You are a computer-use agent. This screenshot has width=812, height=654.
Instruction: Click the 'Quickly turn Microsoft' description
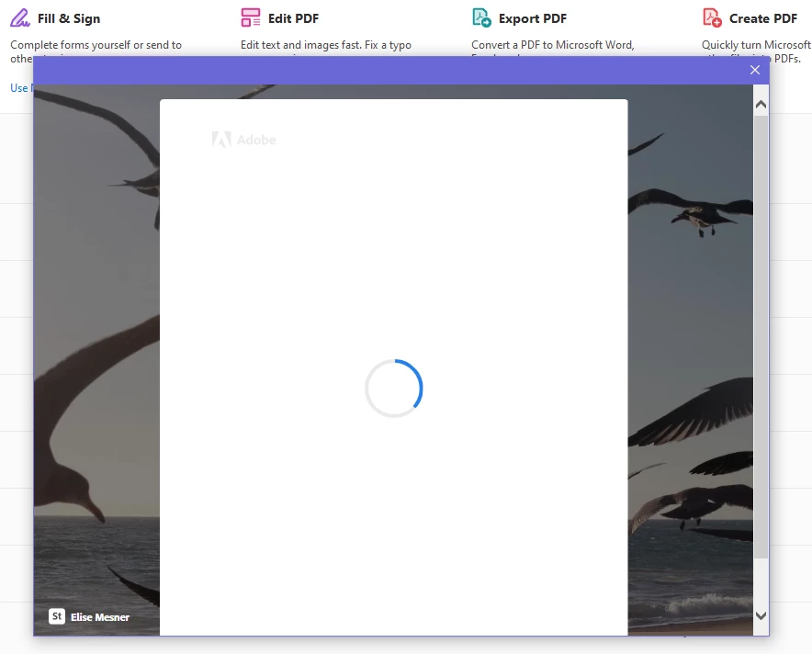pyautogui.click(x=756, y=45)
